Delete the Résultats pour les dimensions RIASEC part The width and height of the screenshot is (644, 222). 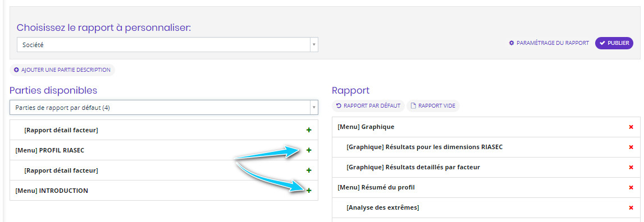631,147
